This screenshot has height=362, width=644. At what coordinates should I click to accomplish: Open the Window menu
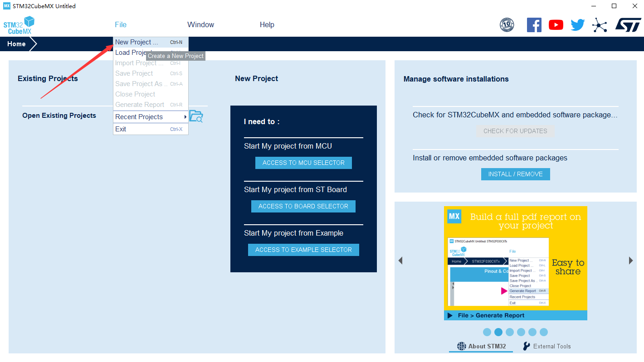pos(200,25)
